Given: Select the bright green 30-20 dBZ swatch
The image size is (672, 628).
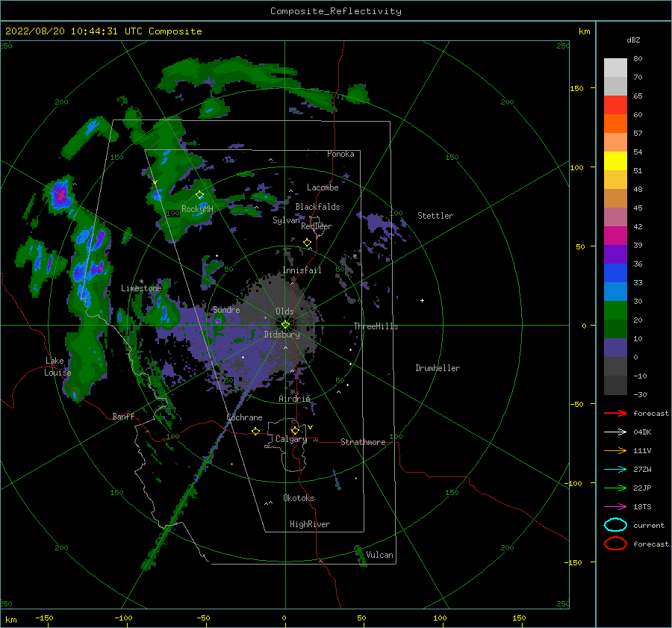Looking at the screenshot, I should (615, 311).
